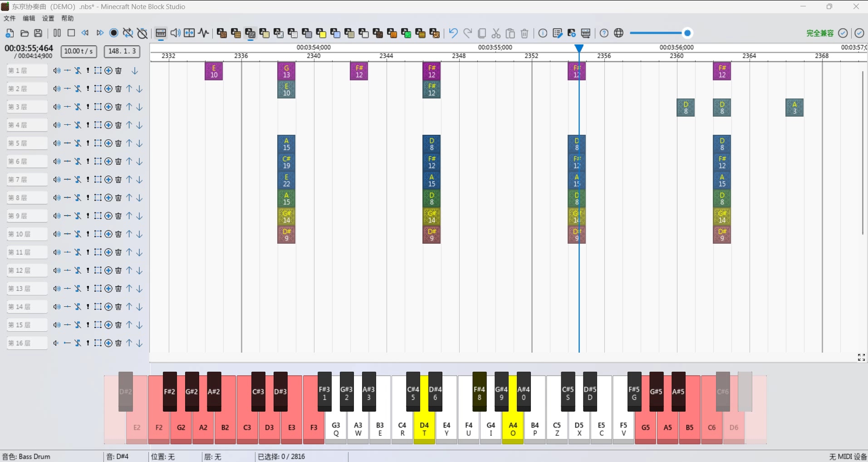
Task: Click the 10.00 t/s tempo box
Action: (x=79, y=51)
